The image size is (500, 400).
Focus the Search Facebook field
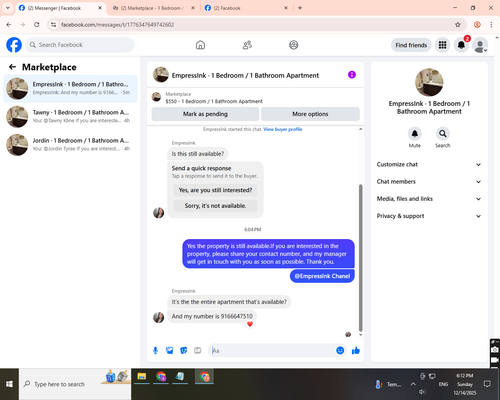coord(80,45)
